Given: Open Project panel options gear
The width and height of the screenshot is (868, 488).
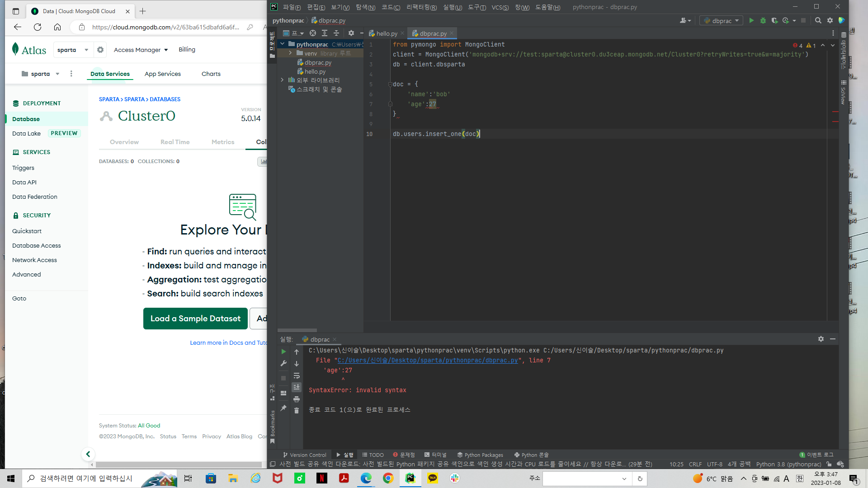Looking at the screenshot, I should pyautogui.click(x=351, y=33).
